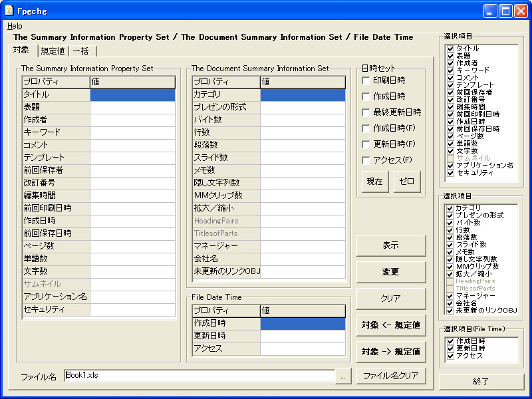Click the ファイル名 input field containing Book1.xls
Screen dimensions: 532x399
pos(199,376)
